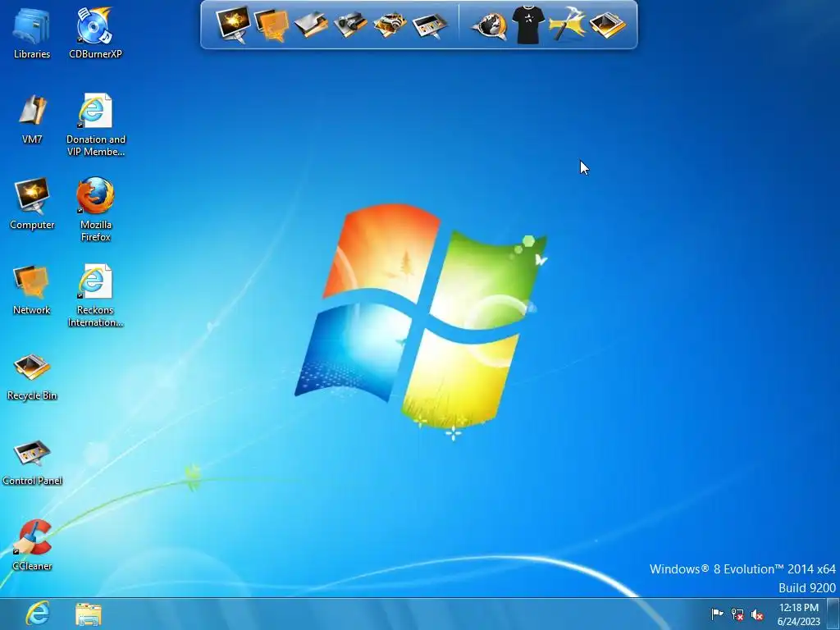The image size is (840, 630).
Task: Click the orange Network icon in the dock
Action: coord(272,25)
